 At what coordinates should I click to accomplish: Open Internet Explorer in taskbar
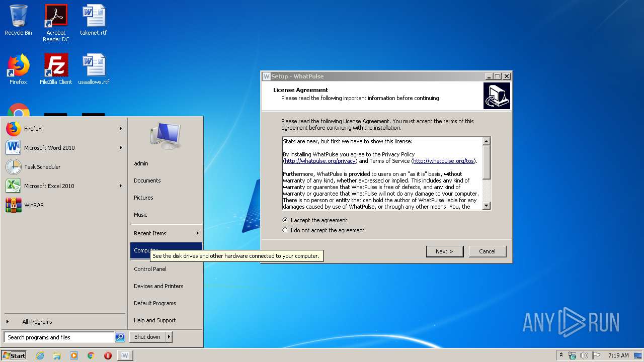click(40, 355)
